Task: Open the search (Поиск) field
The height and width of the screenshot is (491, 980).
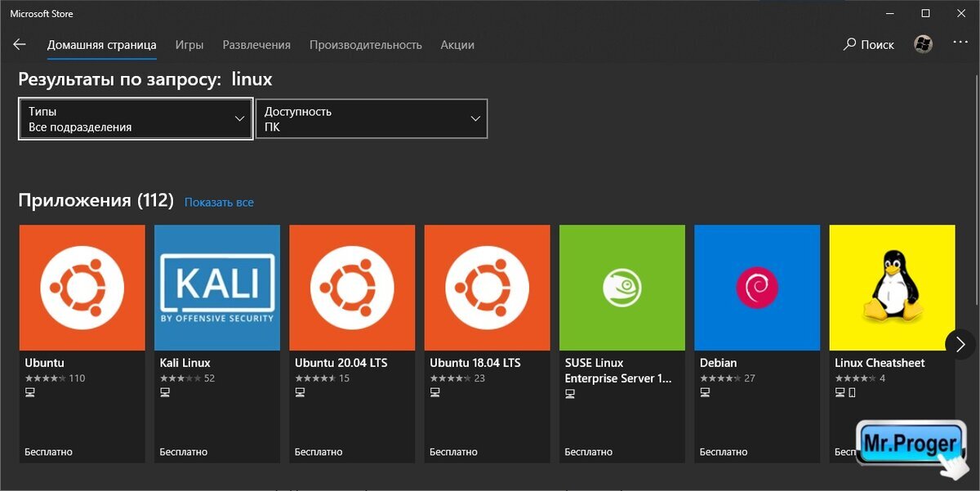Action: pos(869,45)
